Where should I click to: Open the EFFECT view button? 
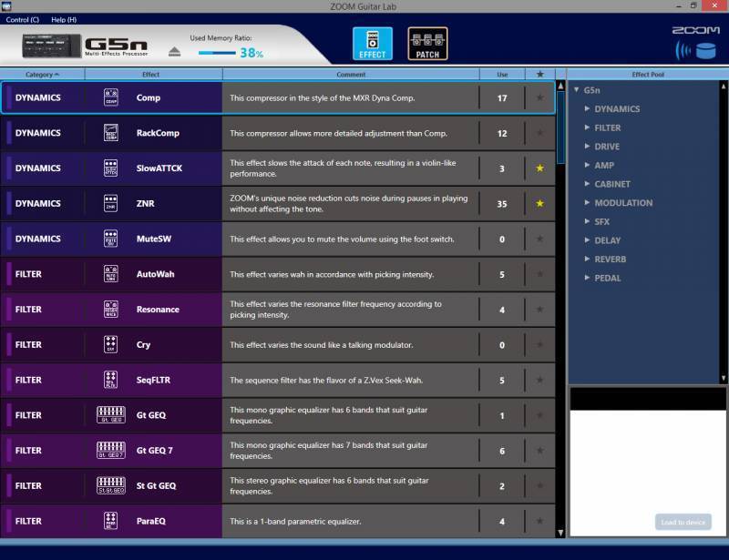(x=373, y=44)
